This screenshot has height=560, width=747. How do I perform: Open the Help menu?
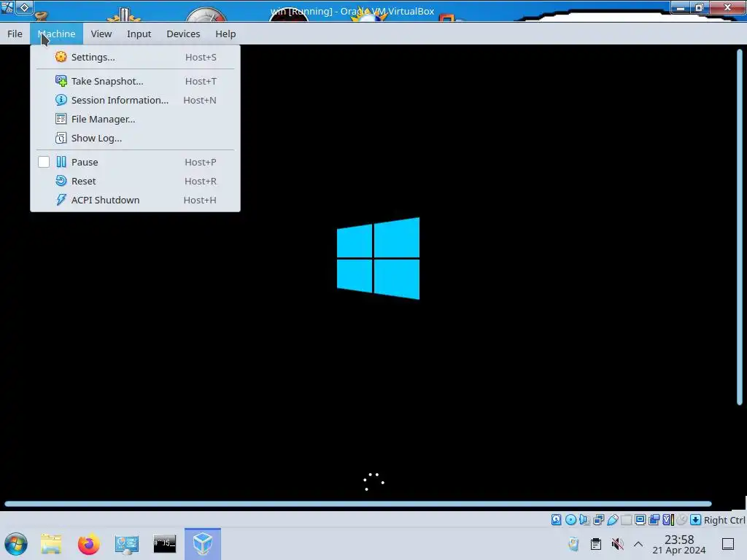(x=225, y=34)
